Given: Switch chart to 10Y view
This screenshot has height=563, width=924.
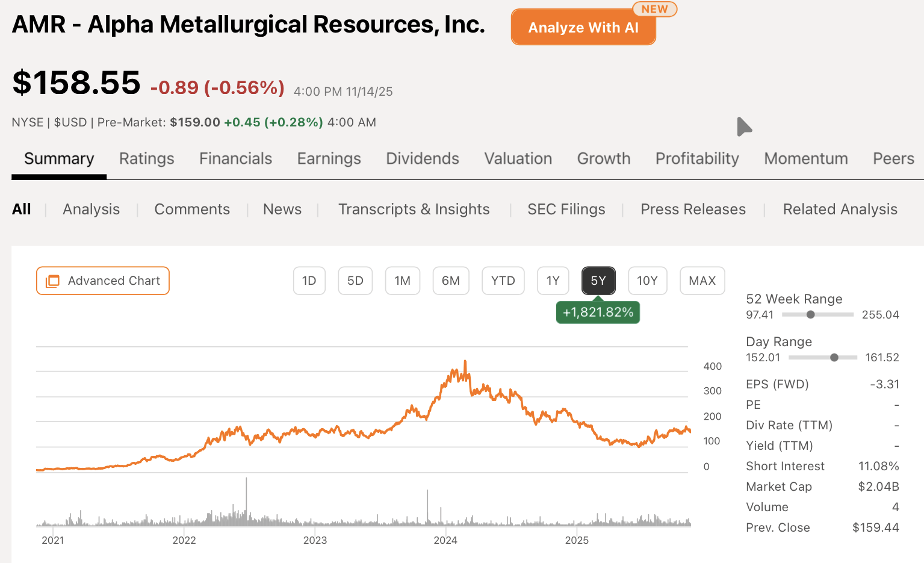Looking at the screenshot, I should [x=647, y=281].
